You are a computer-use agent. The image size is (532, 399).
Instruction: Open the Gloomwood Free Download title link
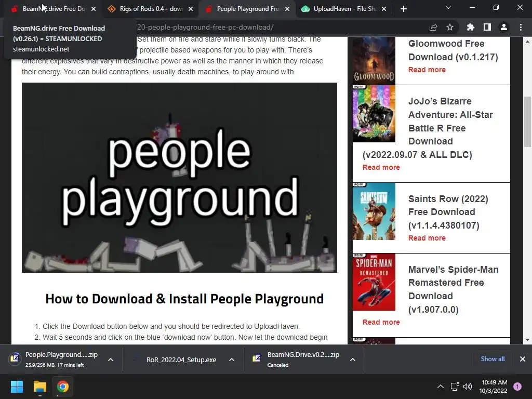pyautogui.click(x=453, y=50)
